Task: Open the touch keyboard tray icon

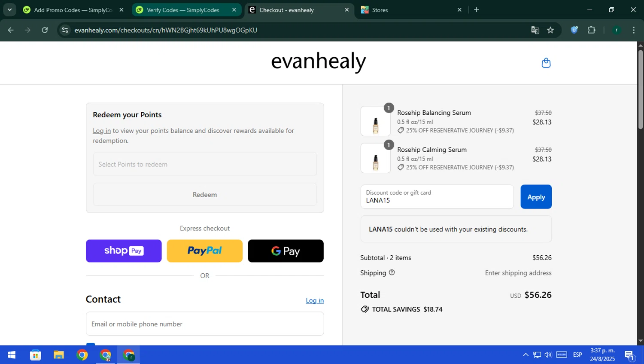Action: [x=562, y=355]
